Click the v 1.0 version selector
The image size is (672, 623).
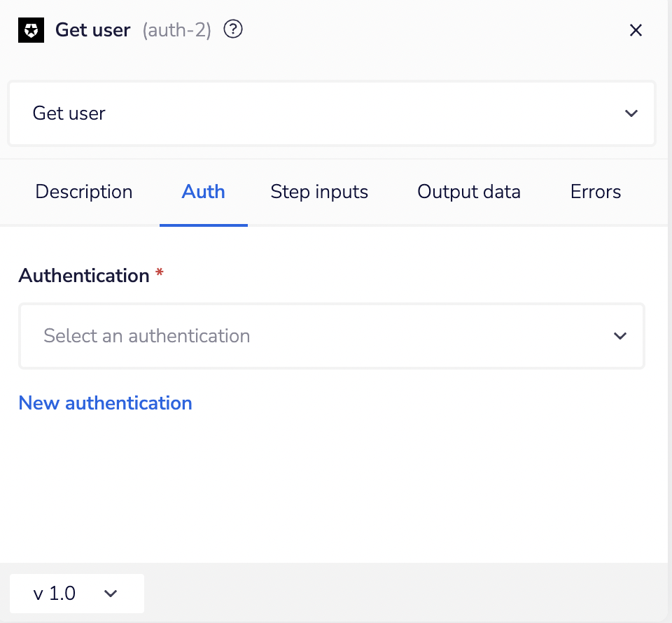[x=54, y=593]
